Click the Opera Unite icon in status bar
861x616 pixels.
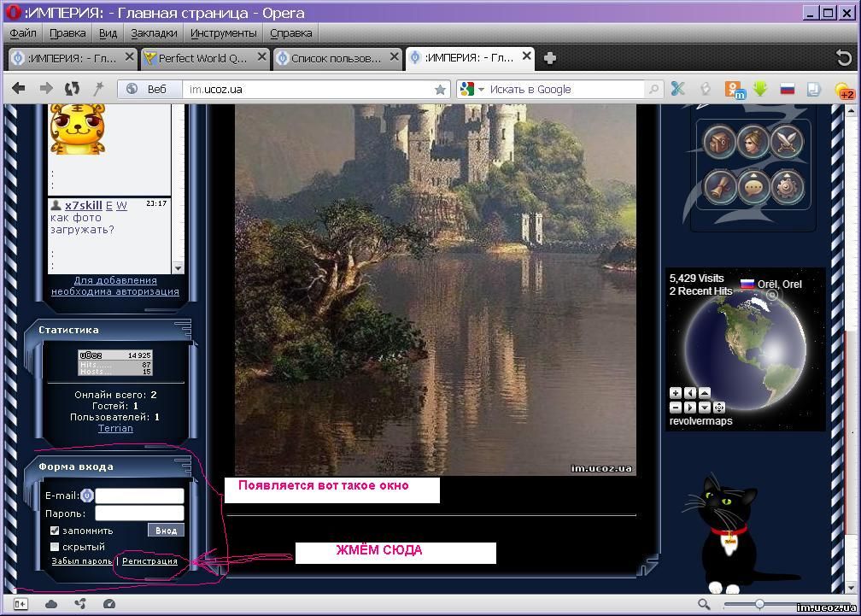click(x=80, y=604)
